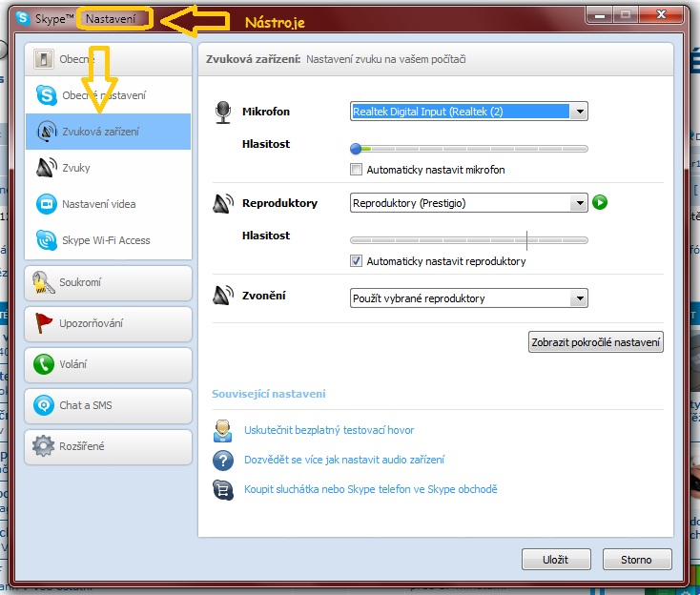Open Uskutečnit bezplatný testovací hovor link
Image resolution: width=700 pixels, height=595 pixels.
click(329, 430)
